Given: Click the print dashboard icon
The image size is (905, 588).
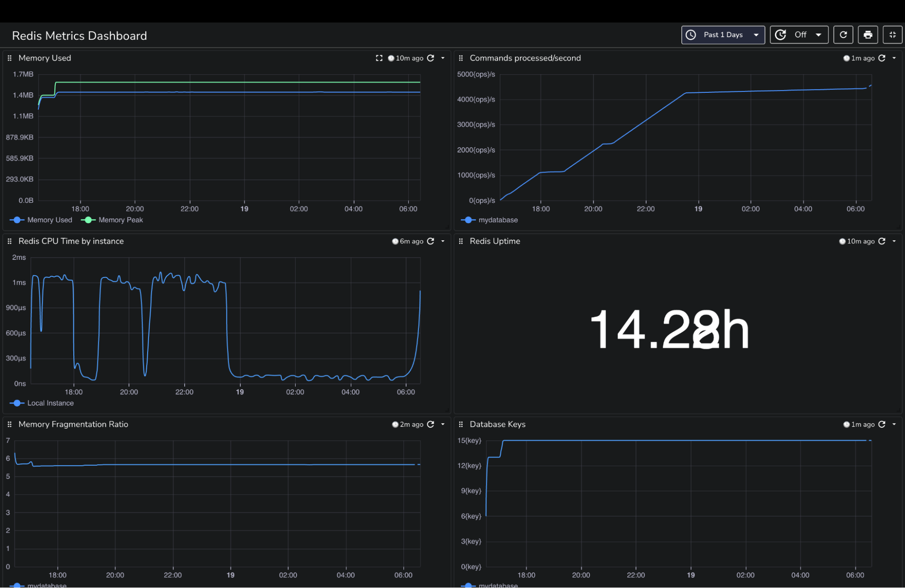Looking at the screenshot, I should pos(868,35).
